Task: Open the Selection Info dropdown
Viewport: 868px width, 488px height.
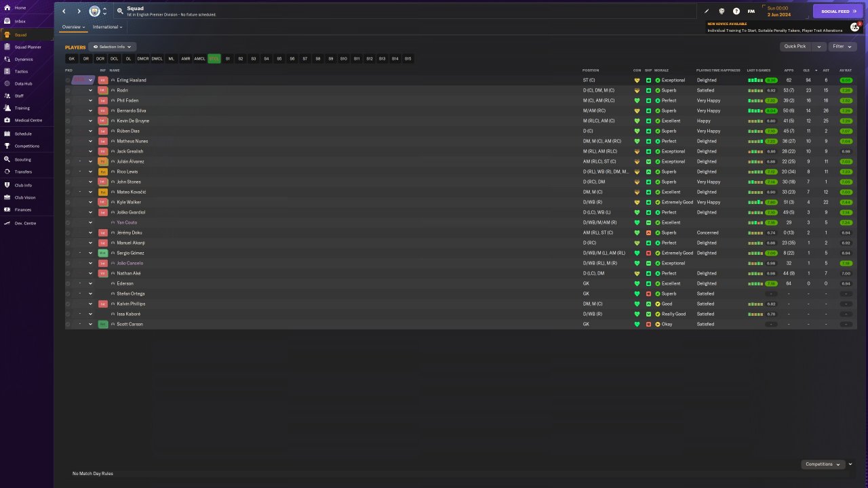Action: (113, 47)
